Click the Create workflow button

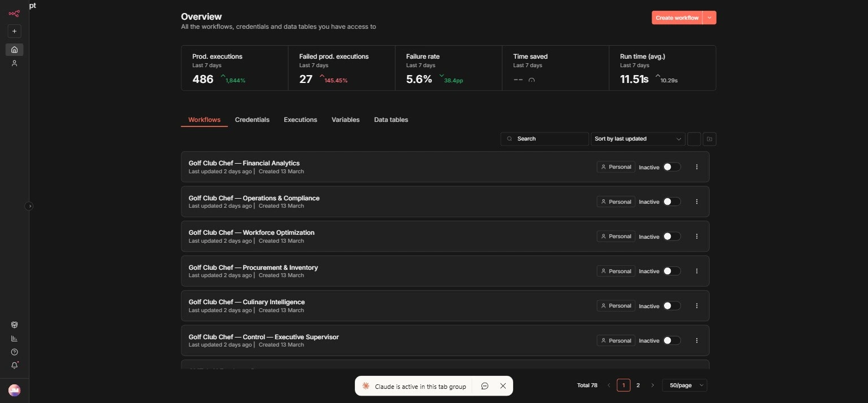[x=677, y=17]
